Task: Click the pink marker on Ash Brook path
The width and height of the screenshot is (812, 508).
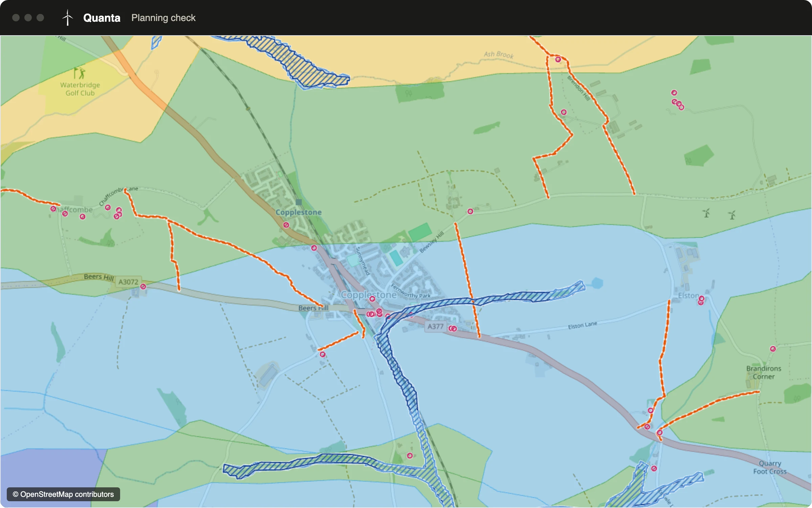Action: (558, 60)
